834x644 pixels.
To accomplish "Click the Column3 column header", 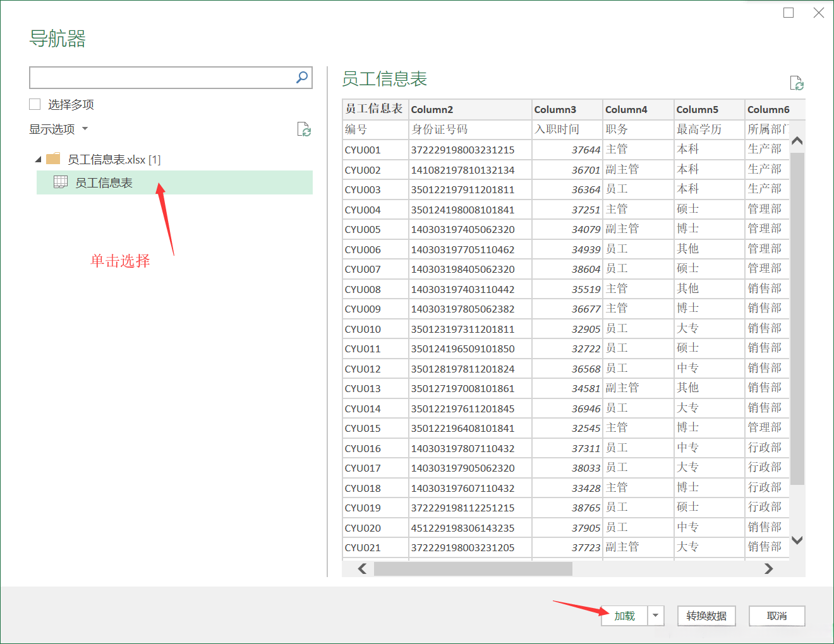I will pyautogui.click(x=567, y=109).
